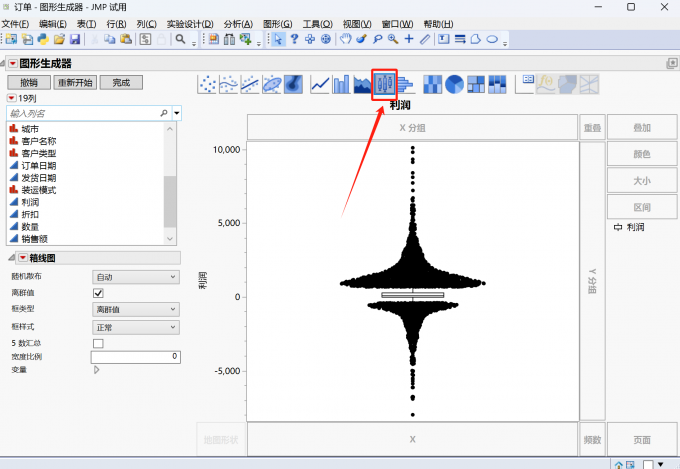Screen dimensions: 680x469
Task: Select the Points element icon
Action: pos(207,84)
